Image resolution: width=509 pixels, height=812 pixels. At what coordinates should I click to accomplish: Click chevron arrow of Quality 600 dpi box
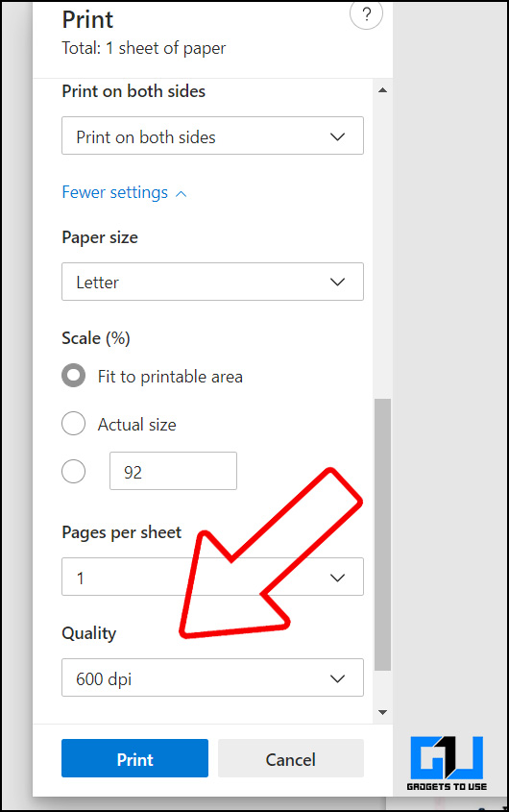(x=338, y=678)
